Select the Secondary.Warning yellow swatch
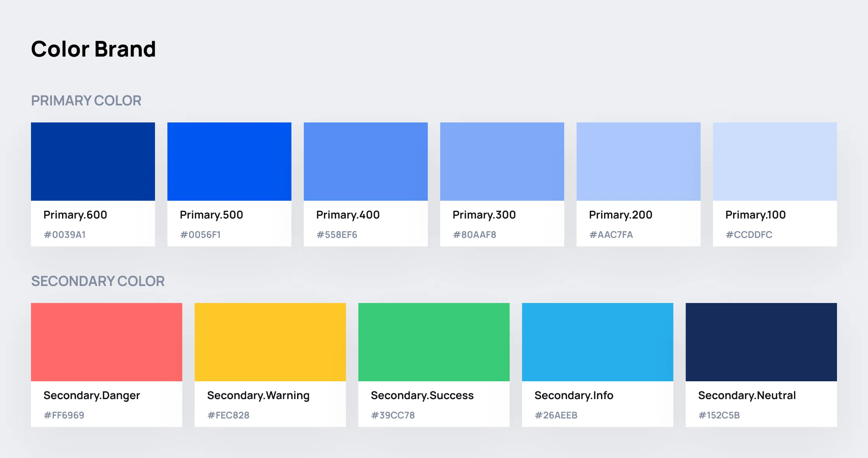The height and width of the screenshot is (458, 868). coord(270,342)
